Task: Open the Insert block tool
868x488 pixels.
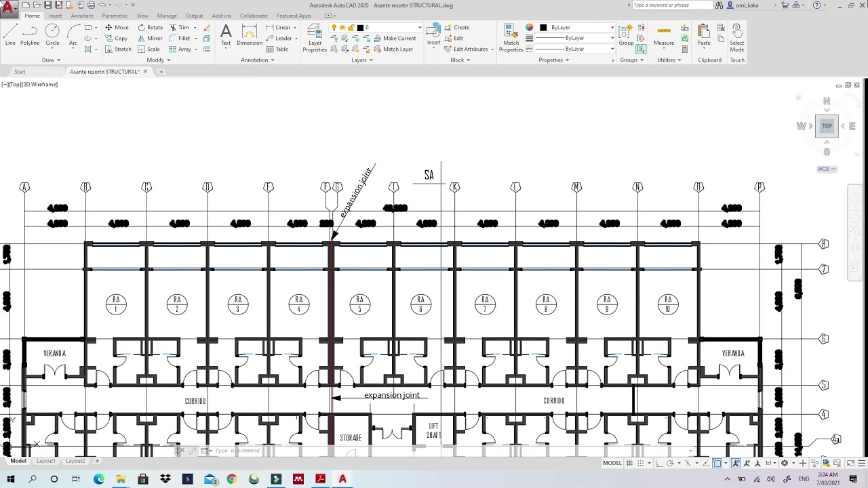Action: click(x=433, y=35)
